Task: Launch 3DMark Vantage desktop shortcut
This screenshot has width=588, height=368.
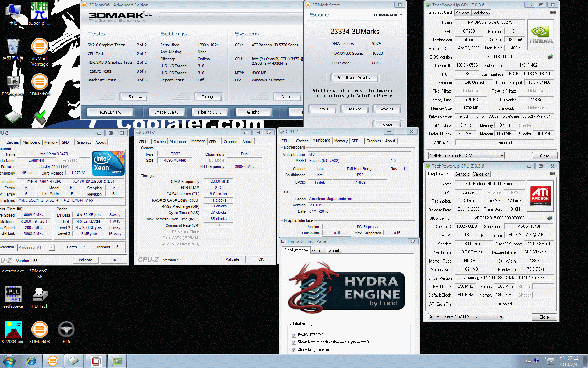Action: pyautogui.click(x=40, y=52)
